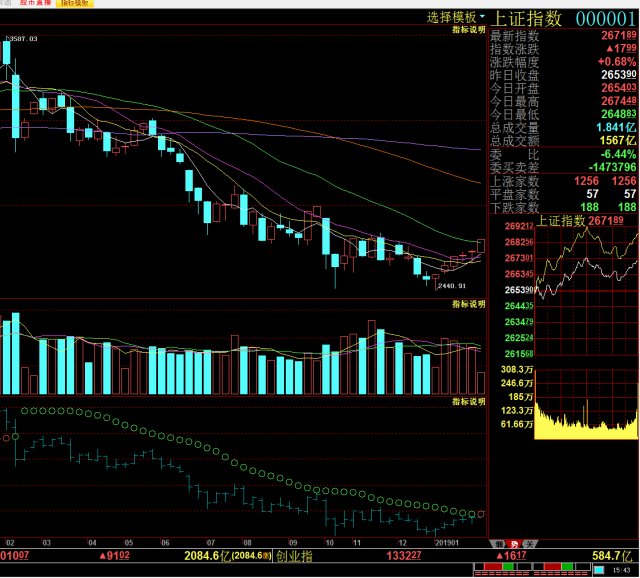Open 指标说明 for the volume panel
The image size is (640, 578).
469,304
